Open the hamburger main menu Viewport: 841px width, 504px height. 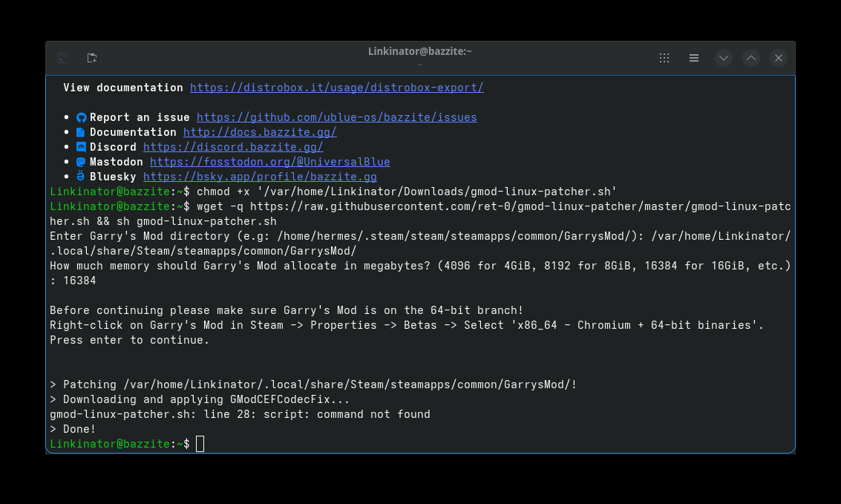click(693, 58)
